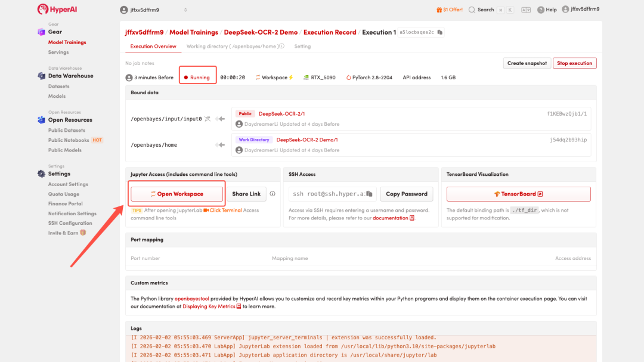Open the Search icon in header
The height and width of the screenshot is (362, 644).
472,10
